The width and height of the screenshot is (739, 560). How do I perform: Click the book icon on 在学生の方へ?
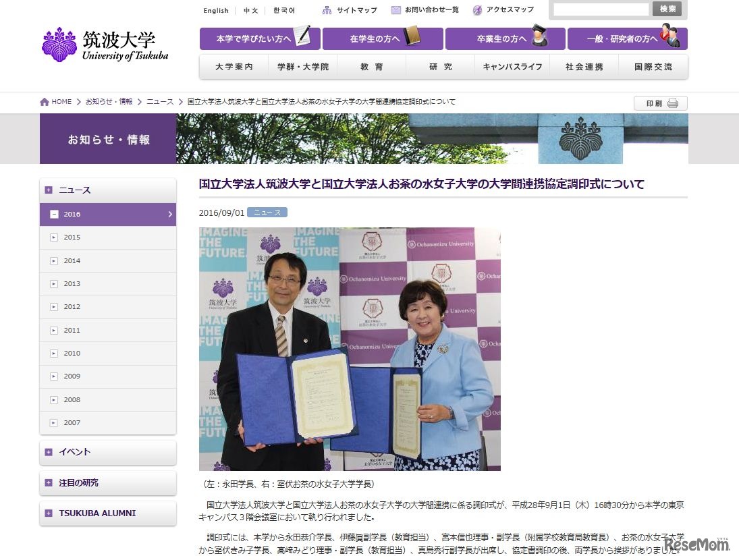[x=412, y=36]
